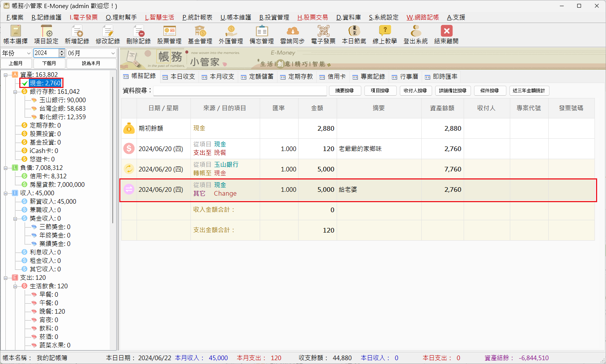Open 備忘管理 memo management
Screen dimensions: 606x364
pos(262,34)
